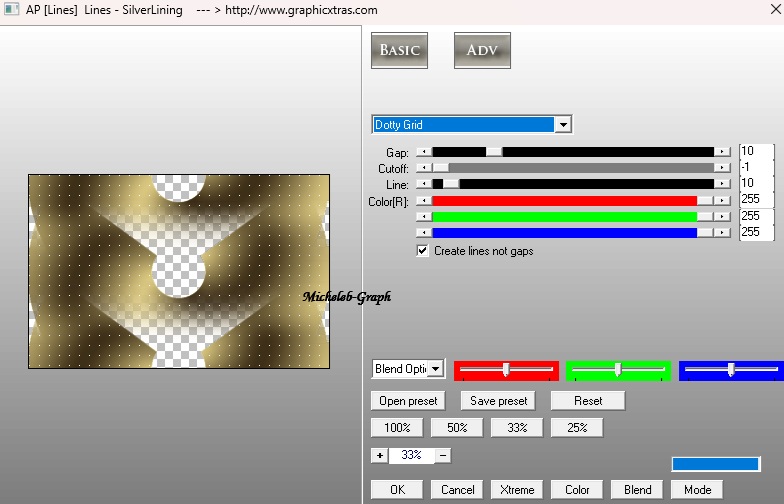Click the zoom out minus button
Viewport: 784px width, 504px height.
(x=443, y=455)
